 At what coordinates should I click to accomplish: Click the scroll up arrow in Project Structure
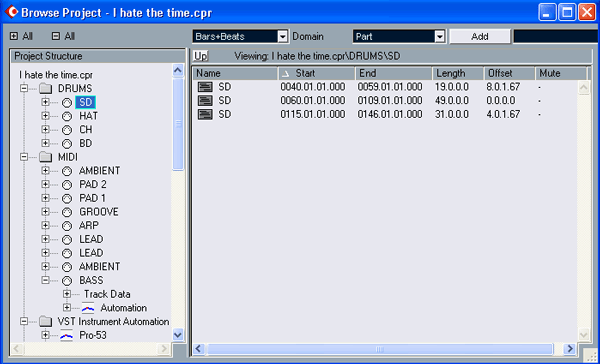click(178, 71)
